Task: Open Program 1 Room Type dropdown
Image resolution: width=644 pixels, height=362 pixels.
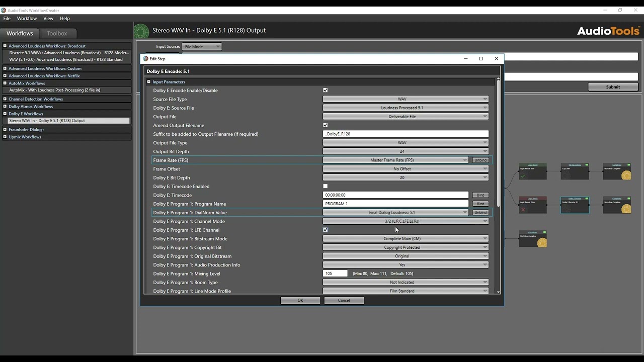Action: 406,282
